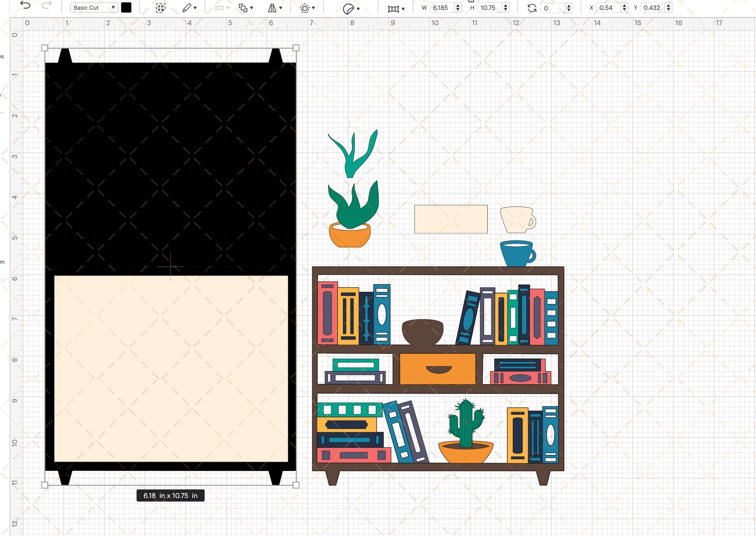The image size is (756, 536).
Task: Click the rotation stepper arrows
Action: pyautogui.click(x=569, y=8)
